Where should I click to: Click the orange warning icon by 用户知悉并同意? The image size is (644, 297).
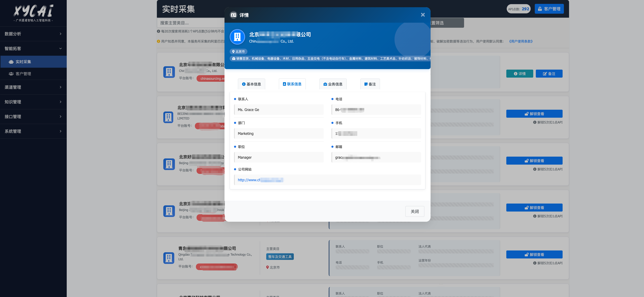159,41
